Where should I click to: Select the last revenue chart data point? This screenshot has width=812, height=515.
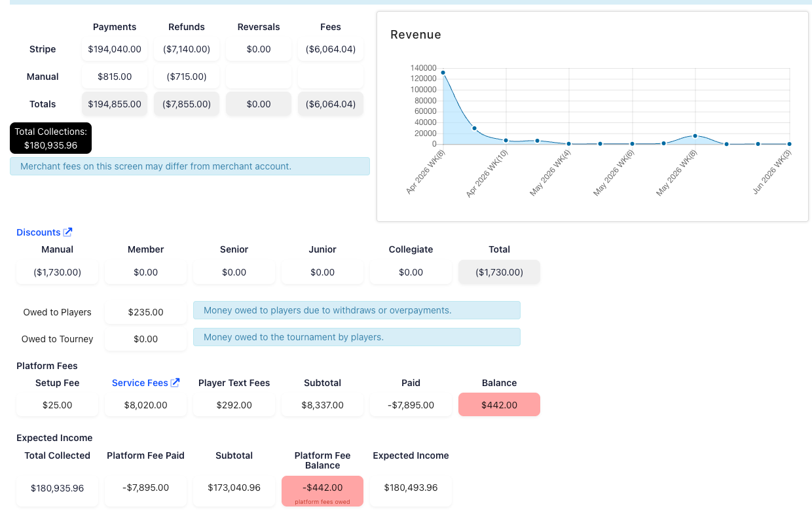click(x=789, y=144)
